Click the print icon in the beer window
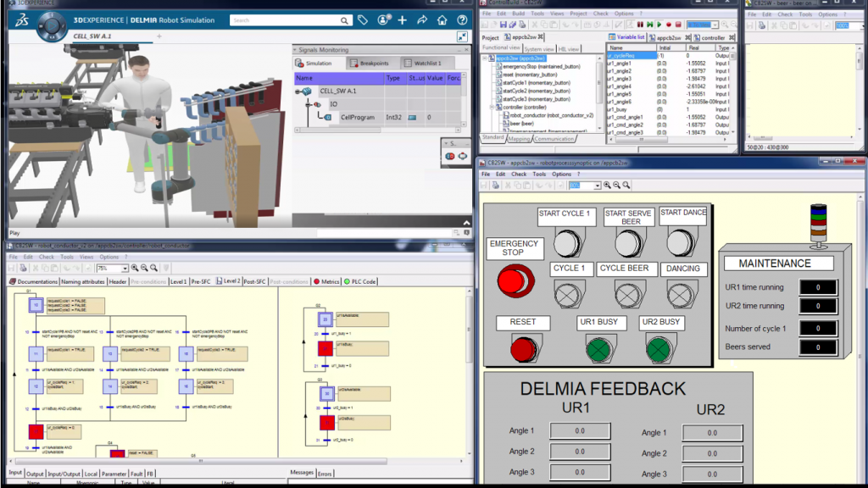The width and height of the screenshot is (868, 488). pos(762,25)
